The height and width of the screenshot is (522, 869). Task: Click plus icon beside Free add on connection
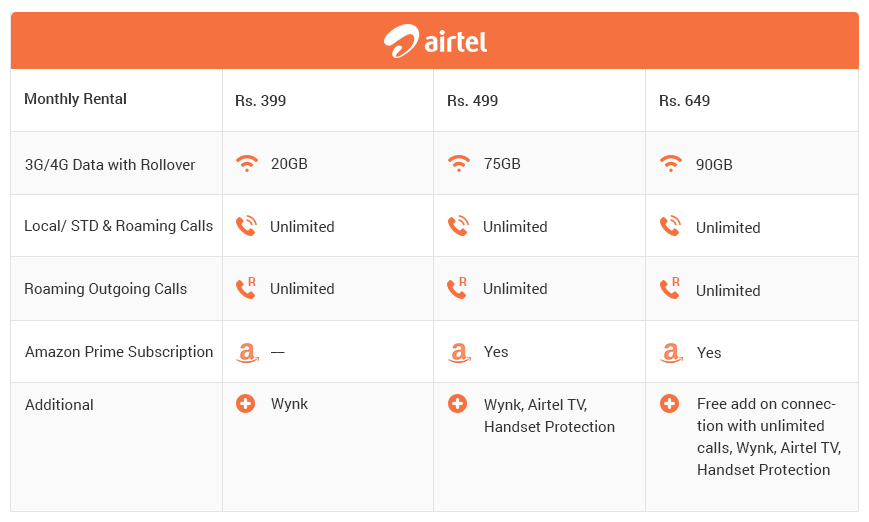point(669,403)
